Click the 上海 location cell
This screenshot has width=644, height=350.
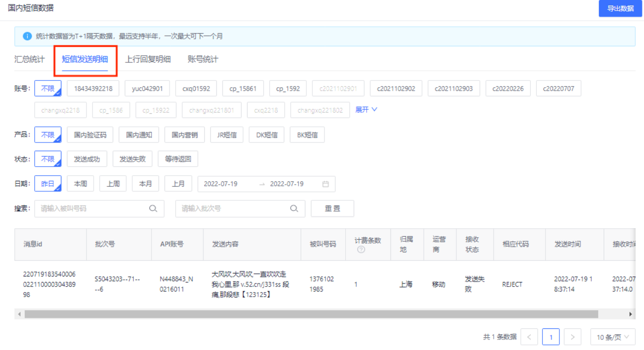pos(406,285)
